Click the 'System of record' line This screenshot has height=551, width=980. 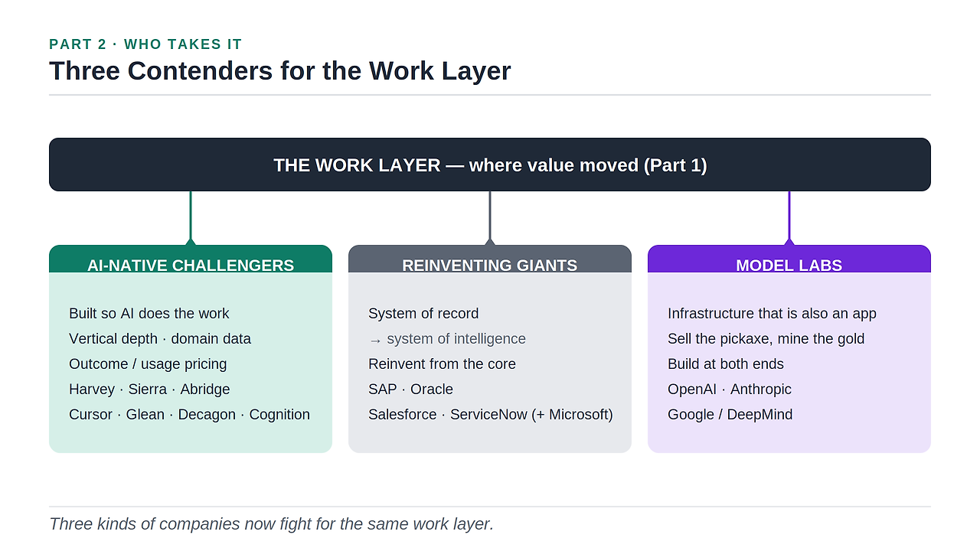[423, 314]
